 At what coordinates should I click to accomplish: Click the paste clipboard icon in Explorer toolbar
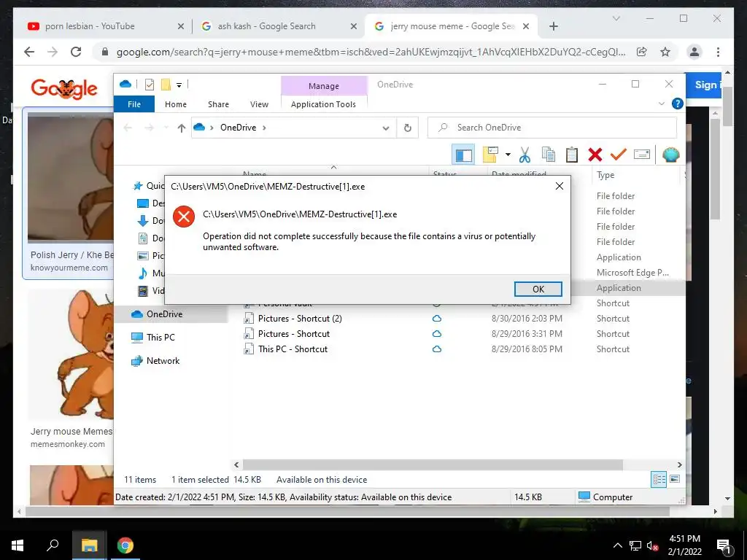point(572,155)
